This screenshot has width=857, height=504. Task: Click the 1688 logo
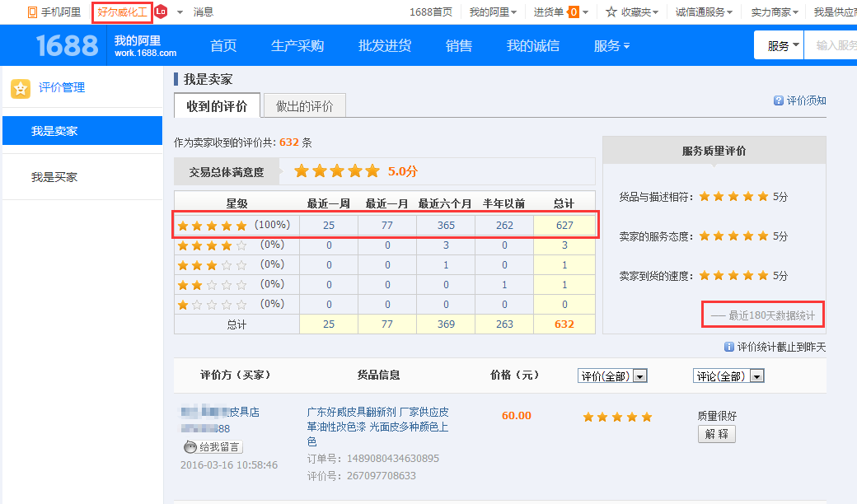pyautogui.click(x=67, y=45)
